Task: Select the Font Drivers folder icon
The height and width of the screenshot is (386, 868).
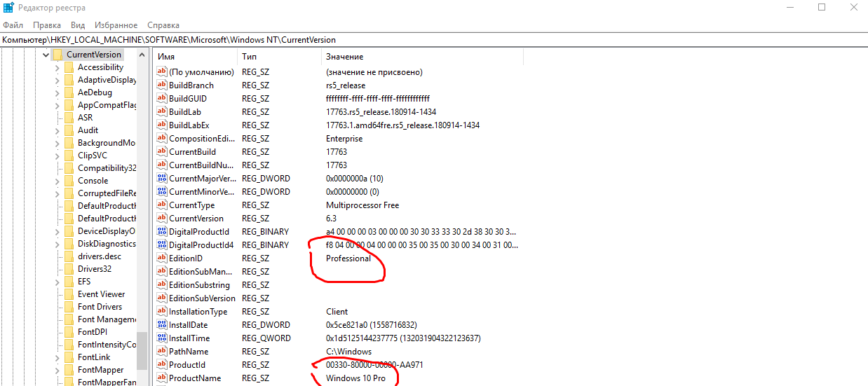Action: point(69,307)
